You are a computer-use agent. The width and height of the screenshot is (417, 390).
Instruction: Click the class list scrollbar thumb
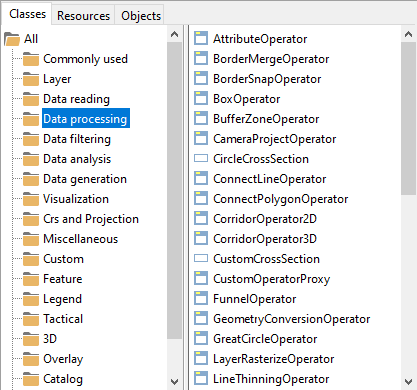[408, 118]
